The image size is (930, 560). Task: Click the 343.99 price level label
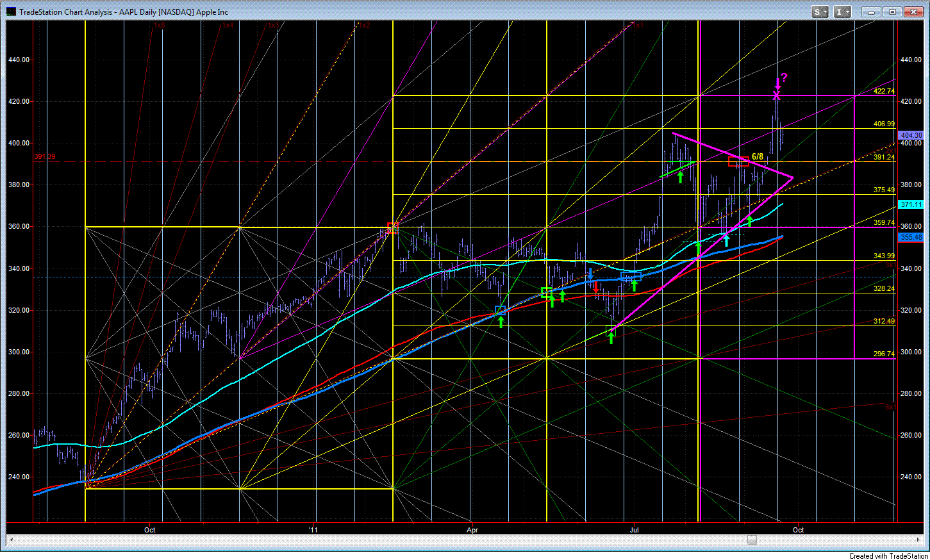point(884,256)
